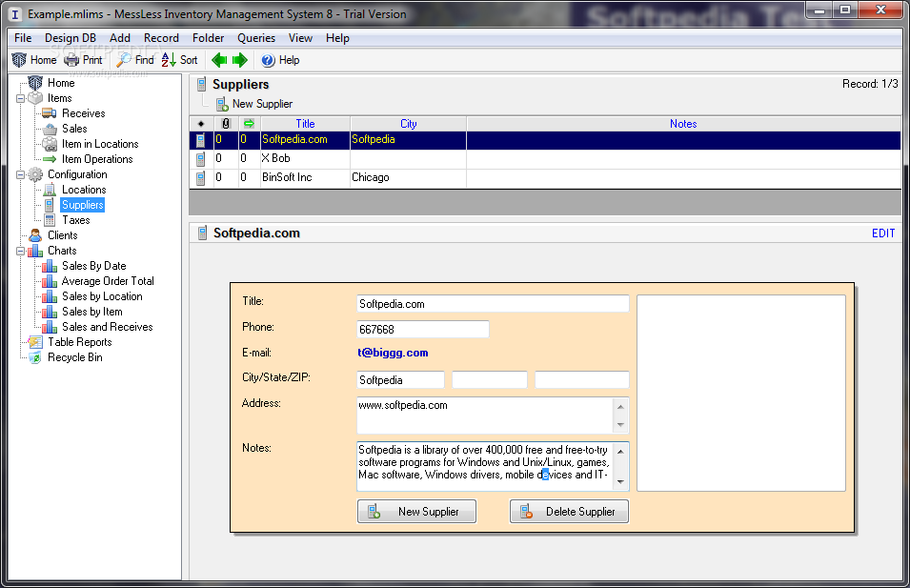
Task: Click the City field containing Softpedia
Action: point(400,379)
